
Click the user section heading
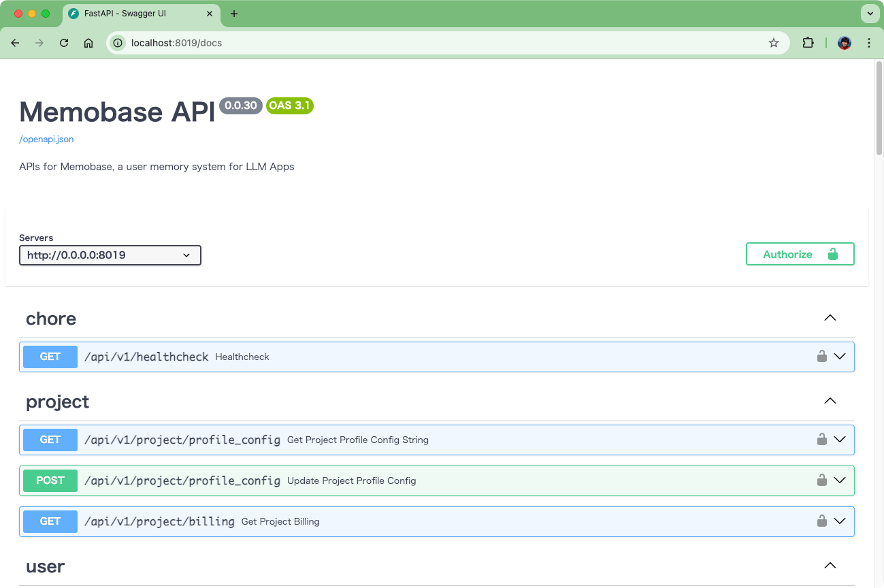(x=46, y=566)
